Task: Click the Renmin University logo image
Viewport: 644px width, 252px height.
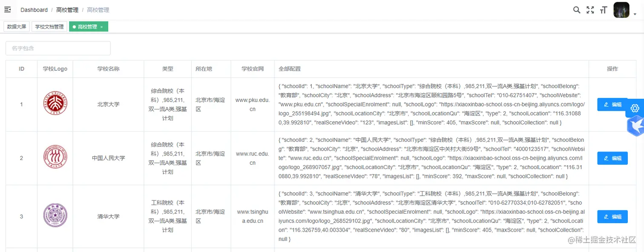Action: [x=55, y=158]
